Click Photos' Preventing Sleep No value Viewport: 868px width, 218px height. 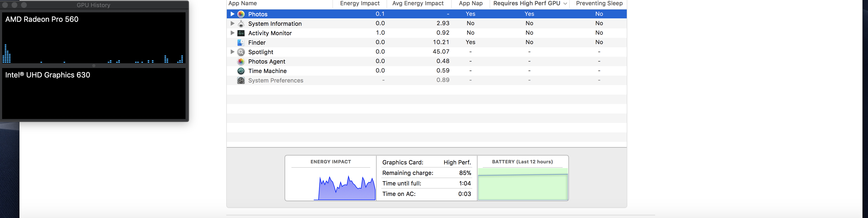[x=599, y=14]
